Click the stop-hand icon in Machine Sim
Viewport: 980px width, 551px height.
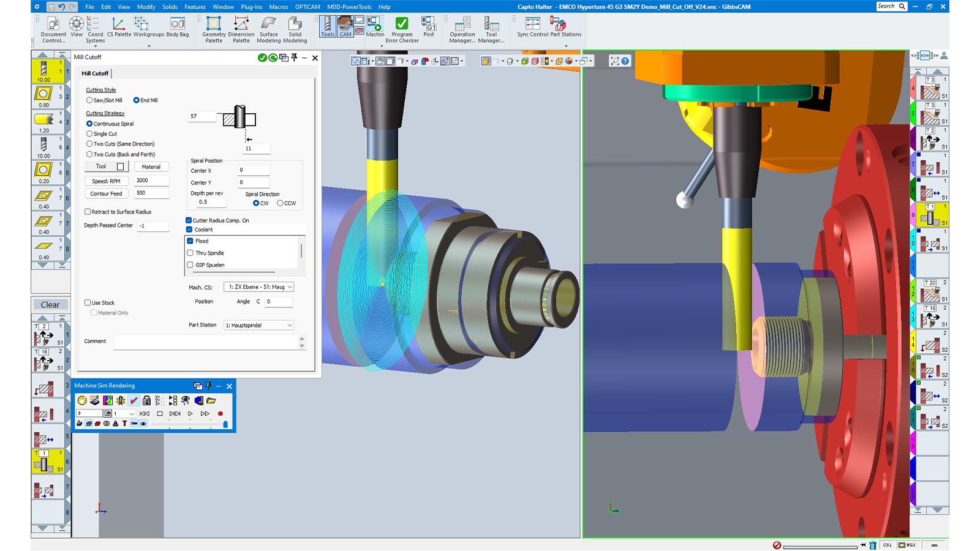tap(81, 400)
